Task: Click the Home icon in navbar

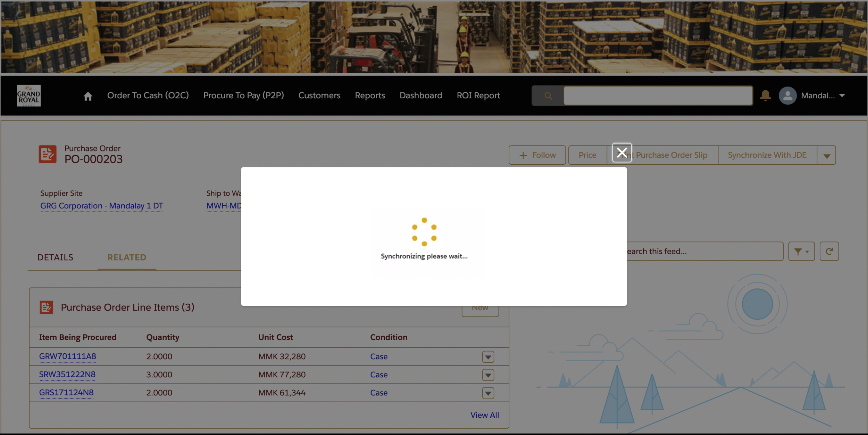Action: [x=88, y=96]
